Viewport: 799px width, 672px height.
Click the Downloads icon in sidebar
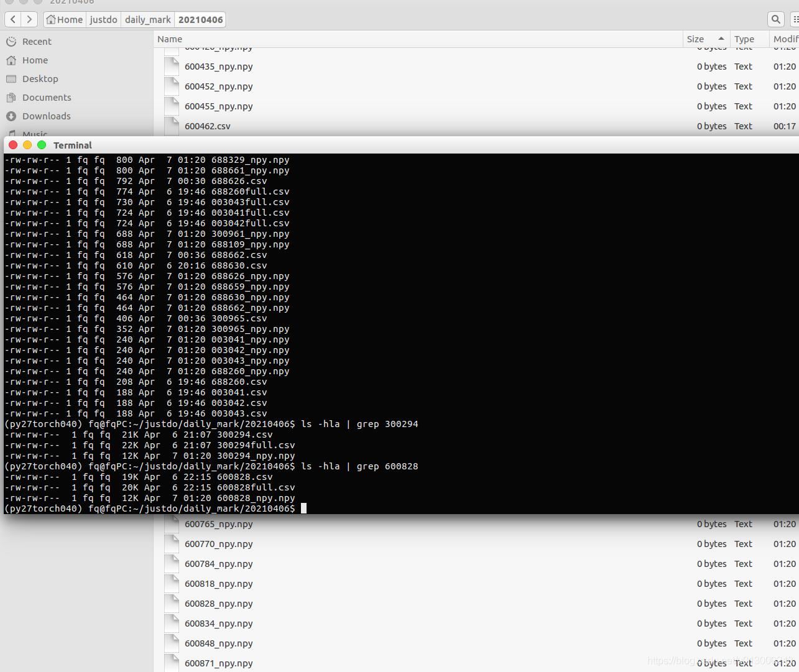11,116
